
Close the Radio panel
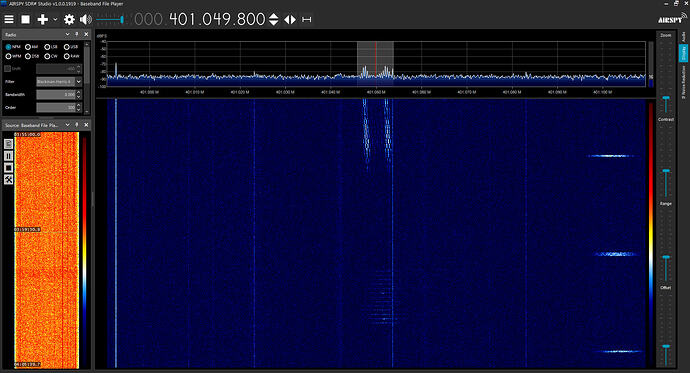(86, 34)
